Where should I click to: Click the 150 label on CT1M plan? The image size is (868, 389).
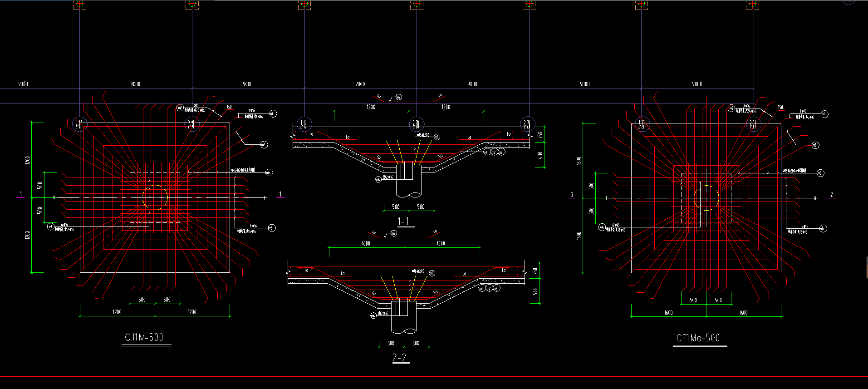pyautogui.click(x=229, y=107)
